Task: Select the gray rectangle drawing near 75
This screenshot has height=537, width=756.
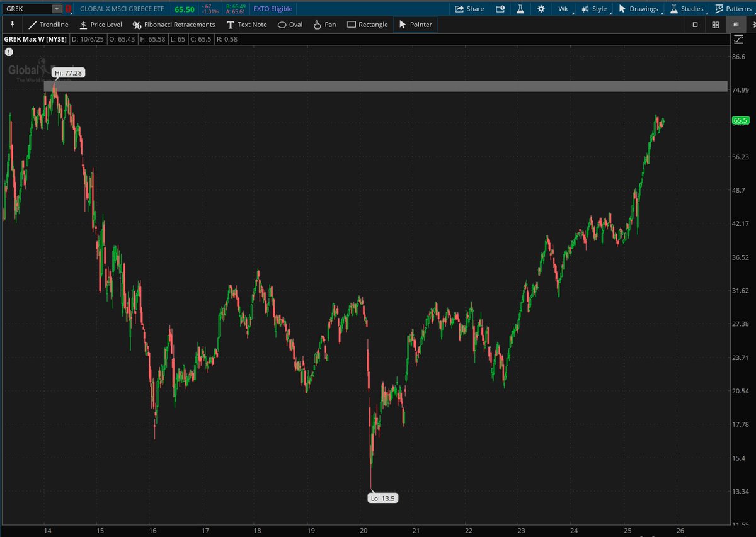Action: coord(386,86)
